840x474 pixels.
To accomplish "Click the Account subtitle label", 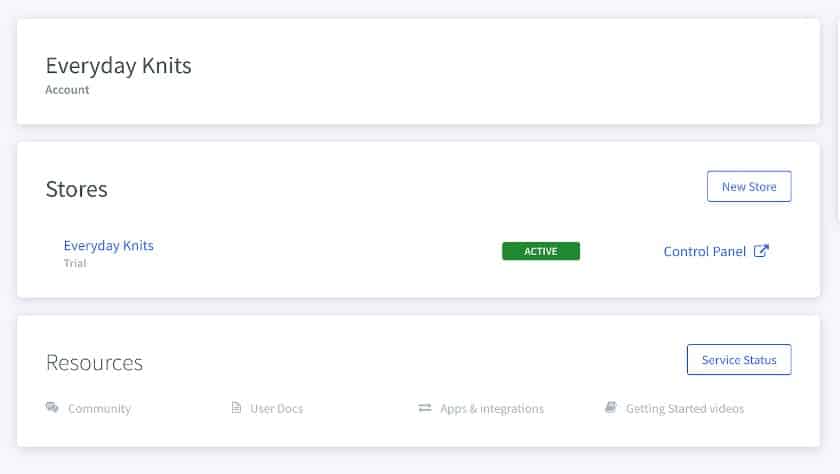I will pyautogui.click(x=67, y=90).
